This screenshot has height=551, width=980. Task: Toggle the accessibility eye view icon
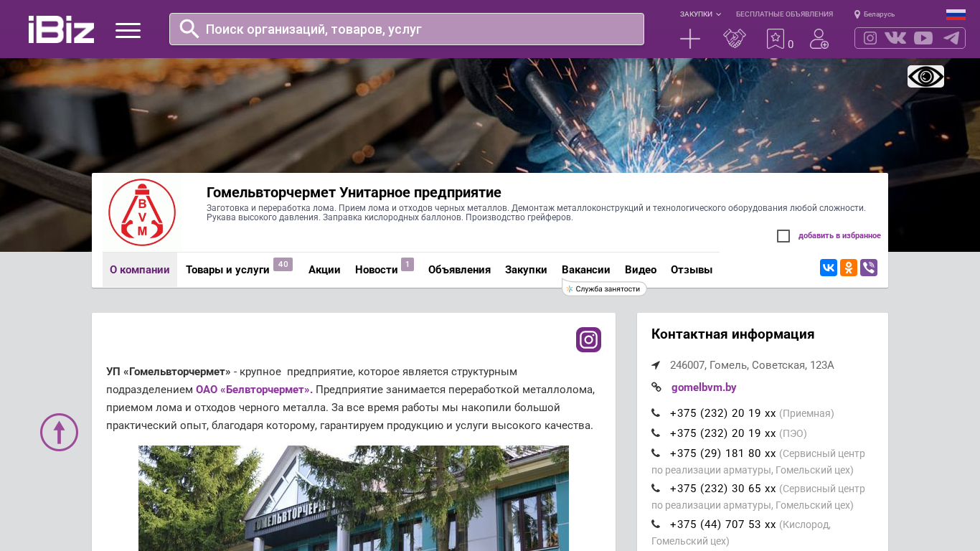925,76
